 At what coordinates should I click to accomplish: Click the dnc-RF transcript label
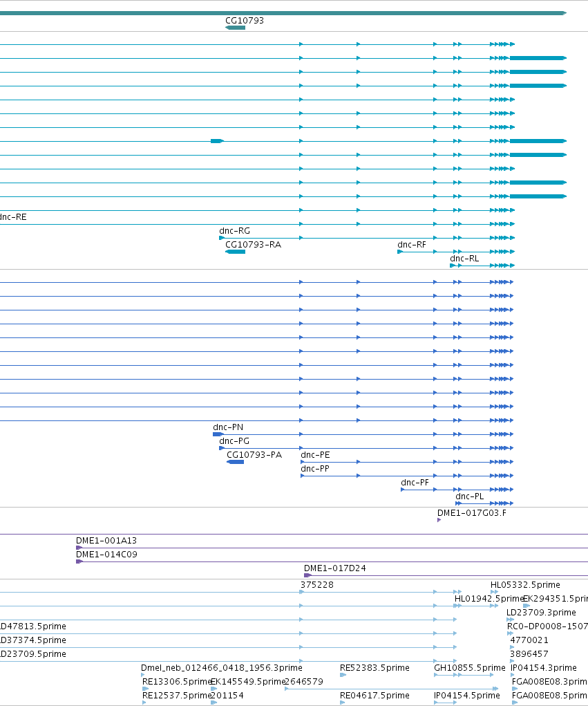(x=412, y=245)
